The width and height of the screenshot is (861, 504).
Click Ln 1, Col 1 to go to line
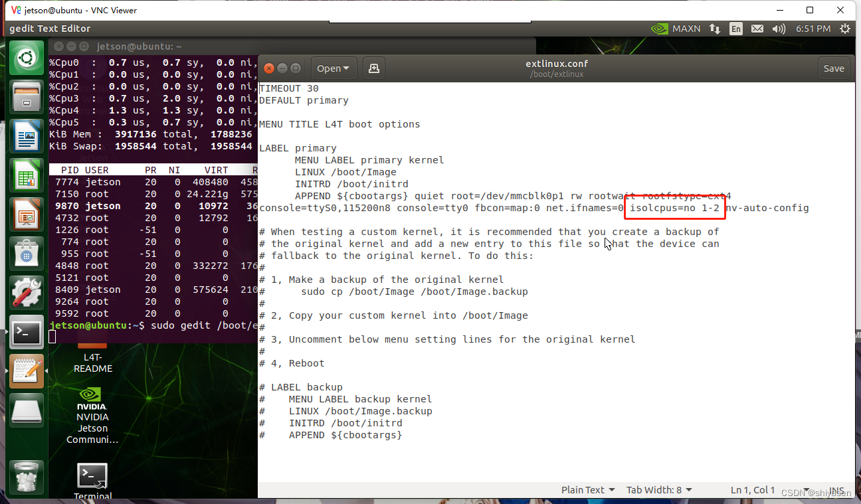tap(752, 489)
